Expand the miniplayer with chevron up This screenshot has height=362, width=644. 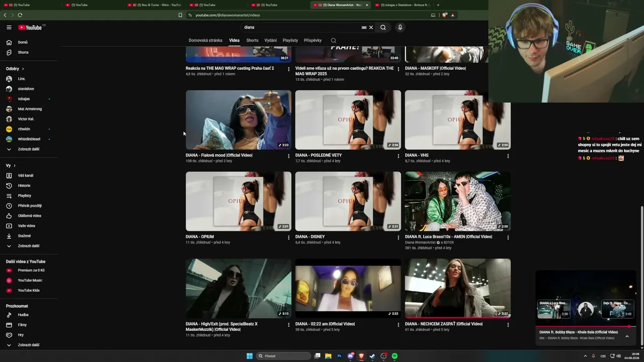tap(627, 336)
